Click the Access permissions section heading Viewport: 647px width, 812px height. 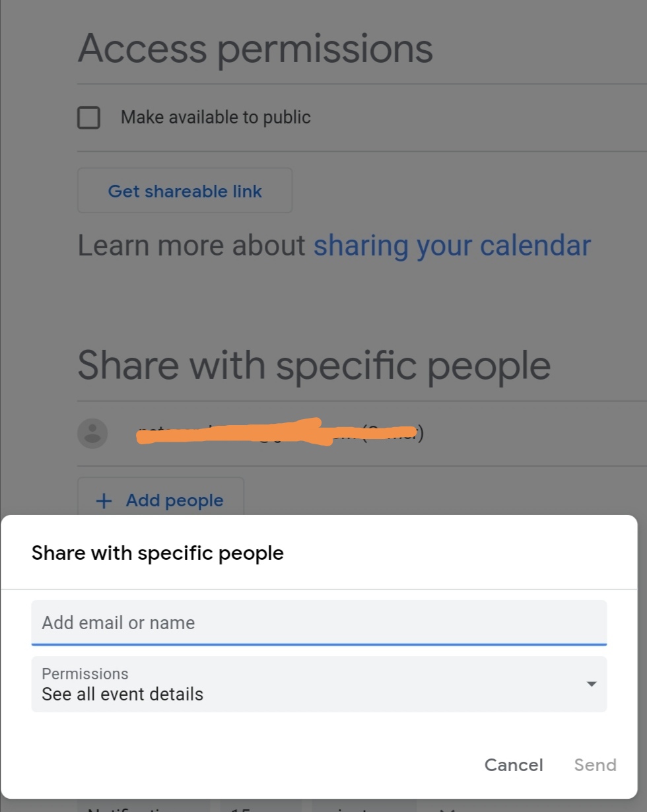[x=255, y=49]
